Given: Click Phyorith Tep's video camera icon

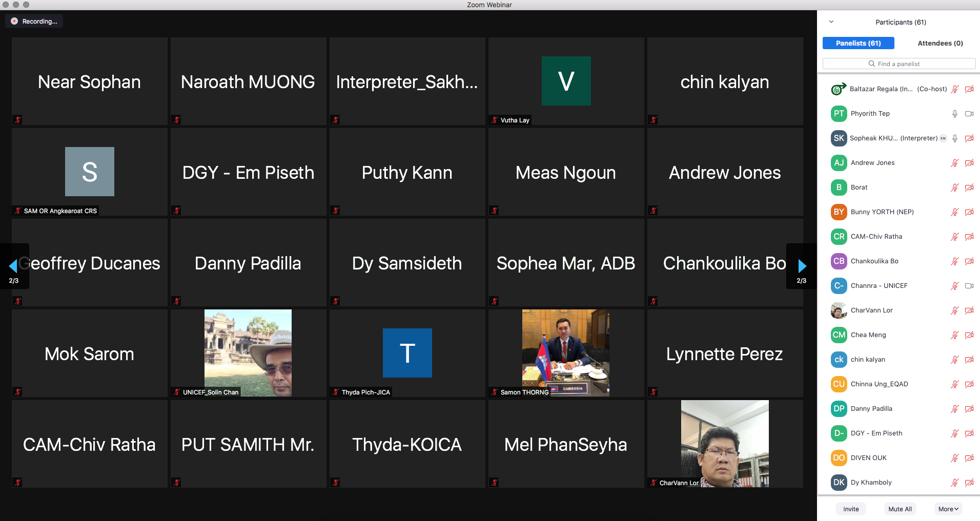Looking at the screenshot, I should point(969,114).
